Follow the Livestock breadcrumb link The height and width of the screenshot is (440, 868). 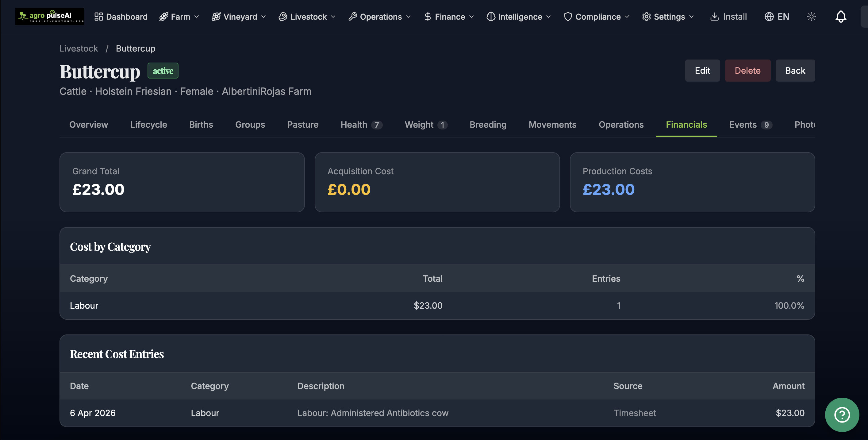point(79,48)
